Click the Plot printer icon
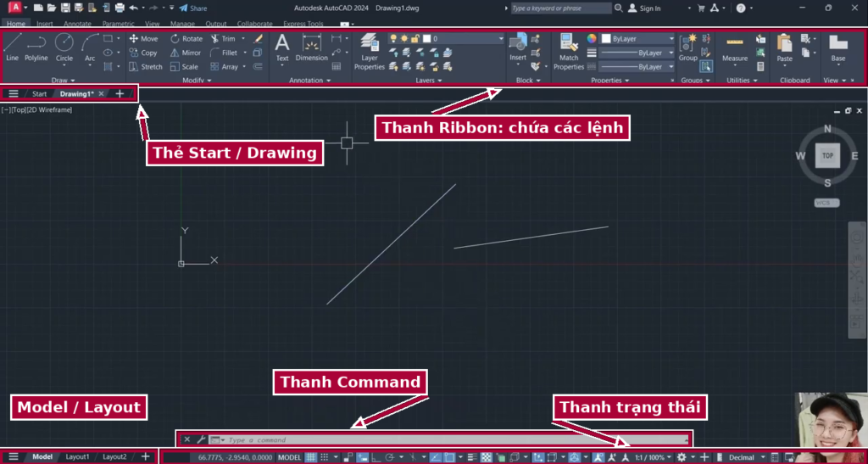868x464 pixels. pos(120,8)
